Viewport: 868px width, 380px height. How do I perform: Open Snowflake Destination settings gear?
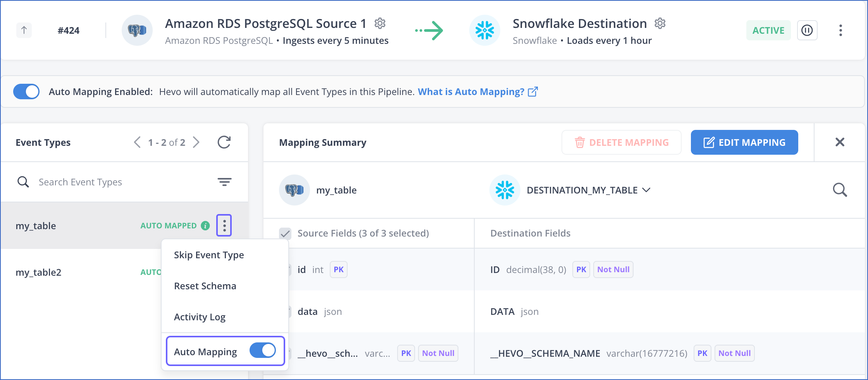[x=660, y=23]
